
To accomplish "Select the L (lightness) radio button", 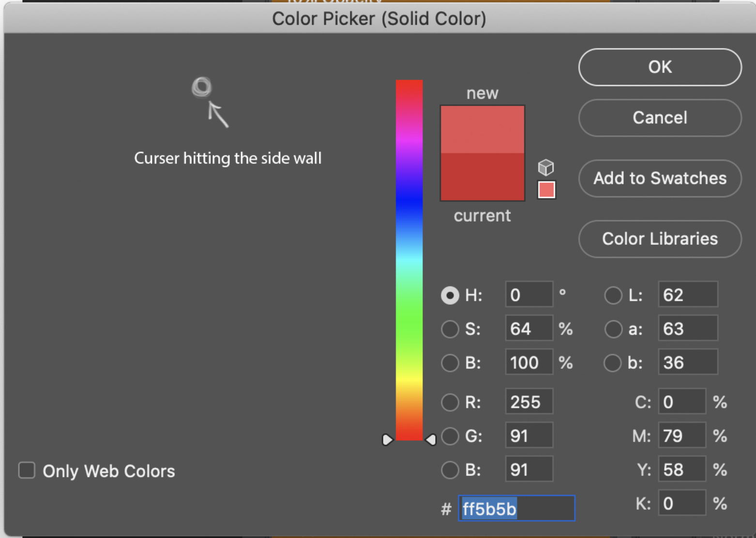I will tap(613, 295).
